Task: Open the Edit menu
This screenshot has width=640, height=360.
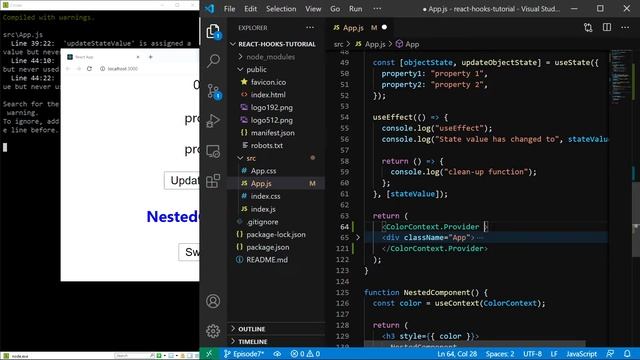Action: [251, 9]
